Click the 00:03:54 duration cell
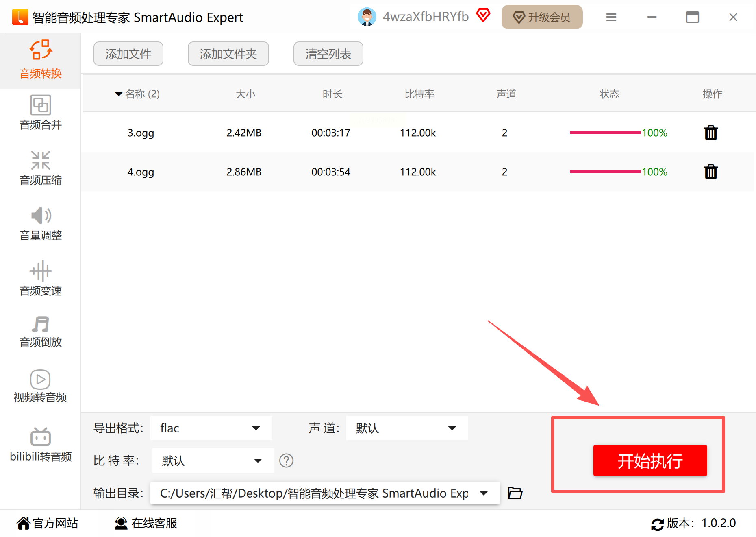Viewport: 756px width, 537px height. [x=331, y=172]
